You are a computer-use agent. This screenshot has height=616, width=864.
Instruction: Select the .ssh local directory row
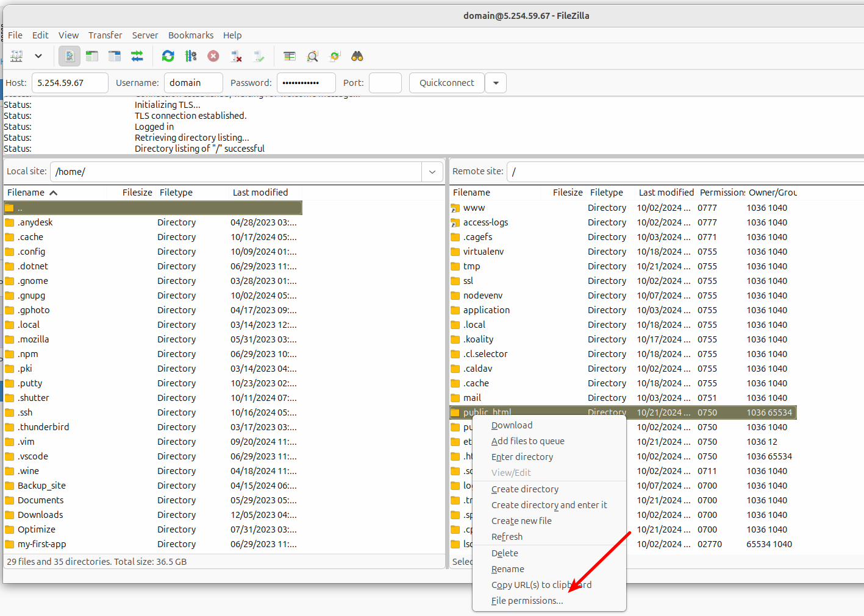tap(153, 412)
